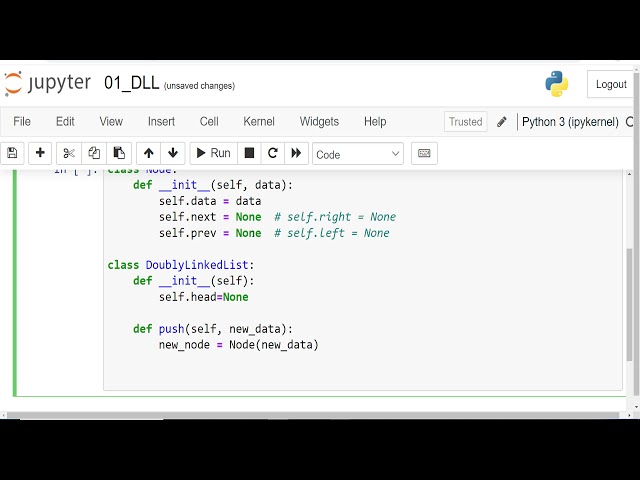Paste cells below icon

point(119,153)
